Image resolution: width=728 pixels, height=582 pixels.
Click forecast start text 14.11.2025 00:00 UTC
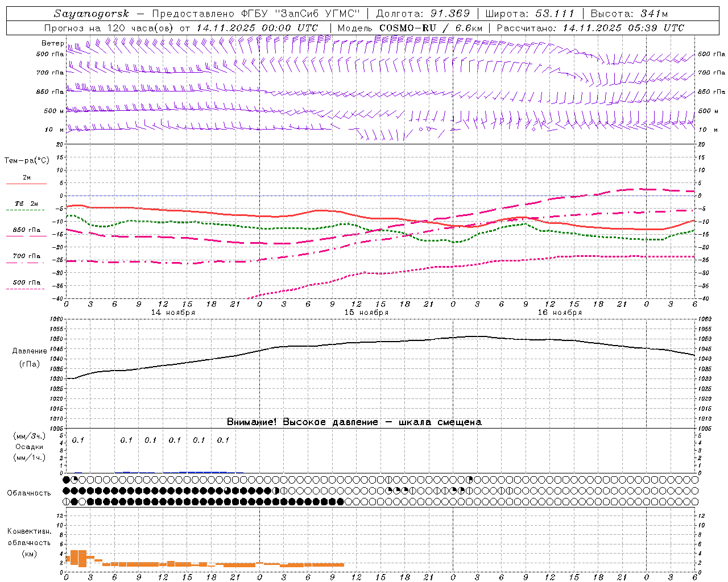257,28
